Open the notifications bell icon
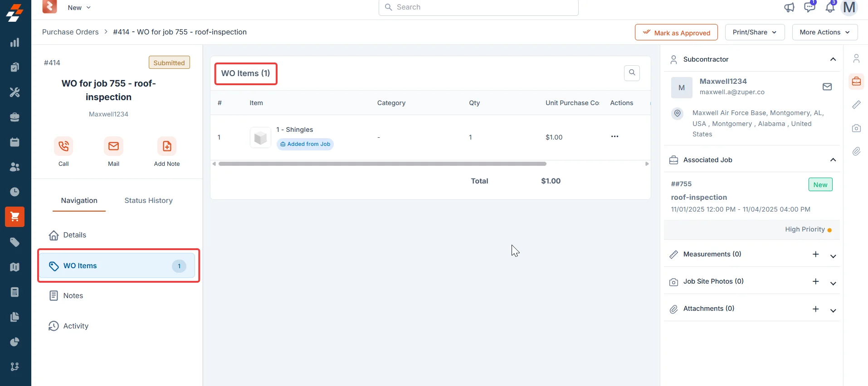Viewport: 868px width, 386px height. click(x=830, y=7)
